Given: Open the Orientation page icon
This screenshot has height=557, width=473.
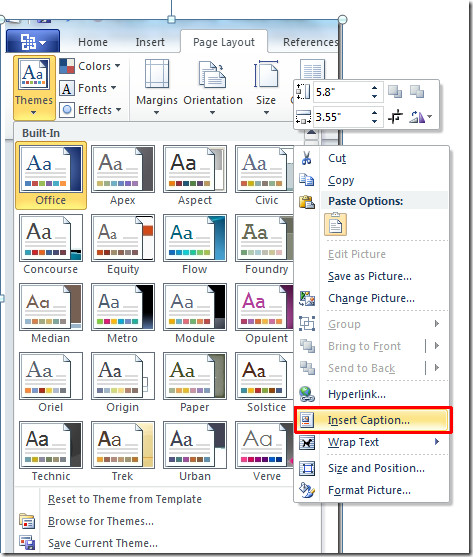Looking at the screenshot, I should [x=212, y=74].
